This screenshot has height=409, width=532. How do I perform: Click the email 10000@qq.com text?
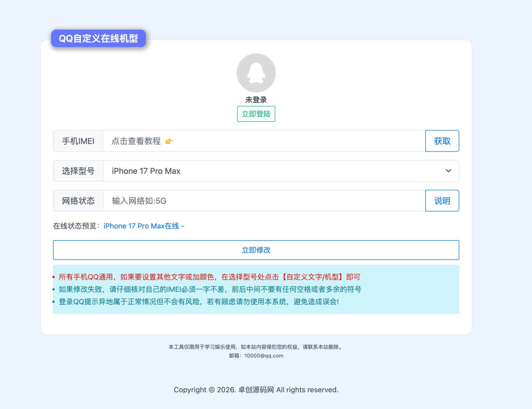click(x=264, y=356)
